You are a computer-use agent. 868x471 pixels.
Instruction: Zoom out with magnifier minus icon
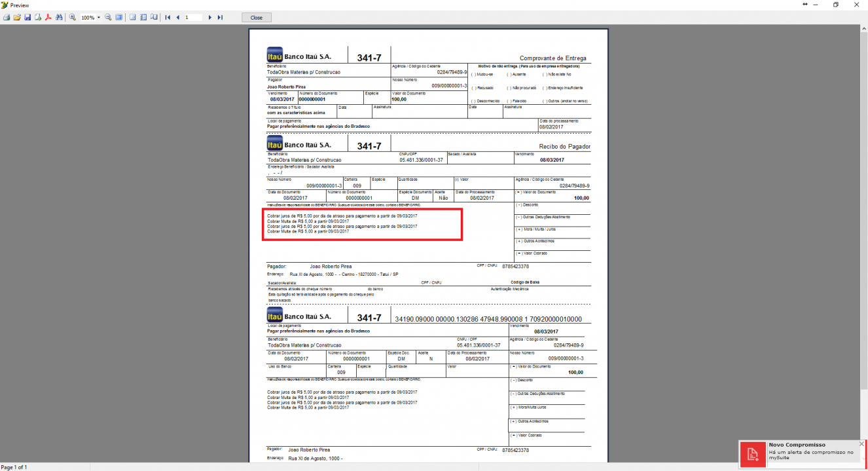point(108,17)
